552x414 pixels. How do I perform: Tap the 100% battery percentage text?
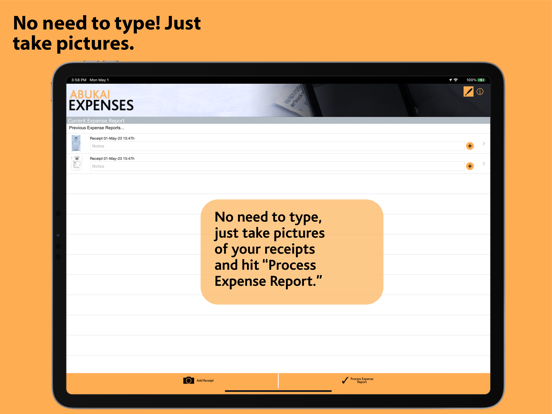[471, 80]
